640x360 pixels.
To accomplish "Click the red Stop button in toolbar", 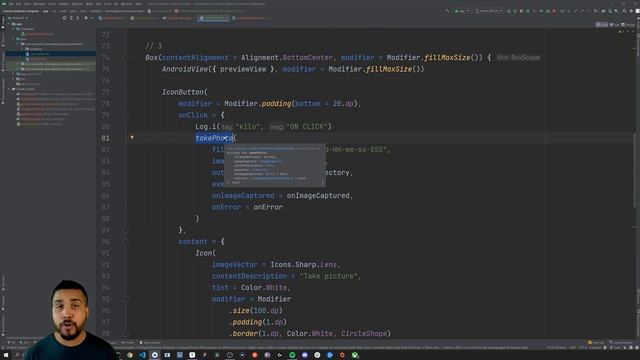I will tap(554, 11).
